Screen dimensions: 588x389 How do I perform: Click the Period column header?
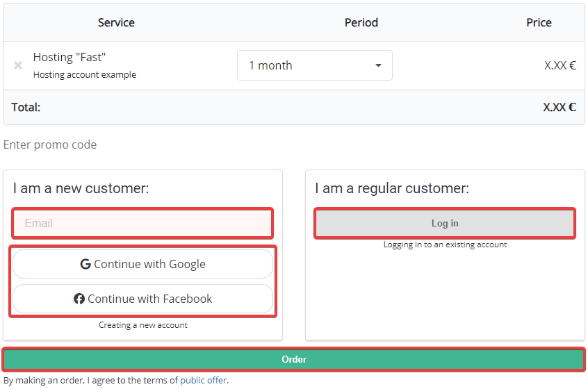point(361,22)
